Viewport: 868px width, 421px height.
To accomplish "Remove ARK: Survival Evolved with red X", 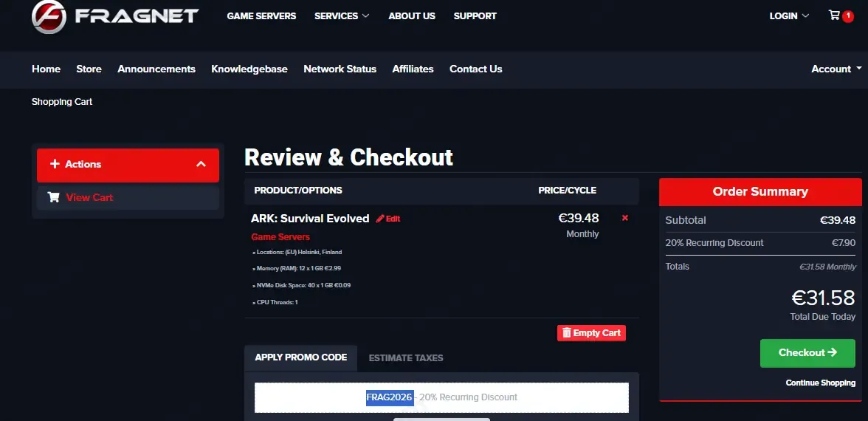I will (x=625, y=218).
